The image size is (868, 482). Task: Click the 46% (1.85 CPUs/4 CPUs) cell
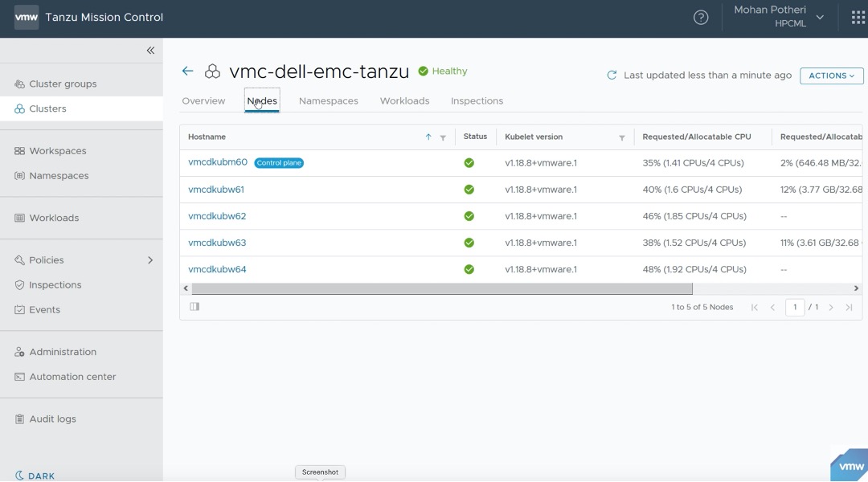pos(694,216)
